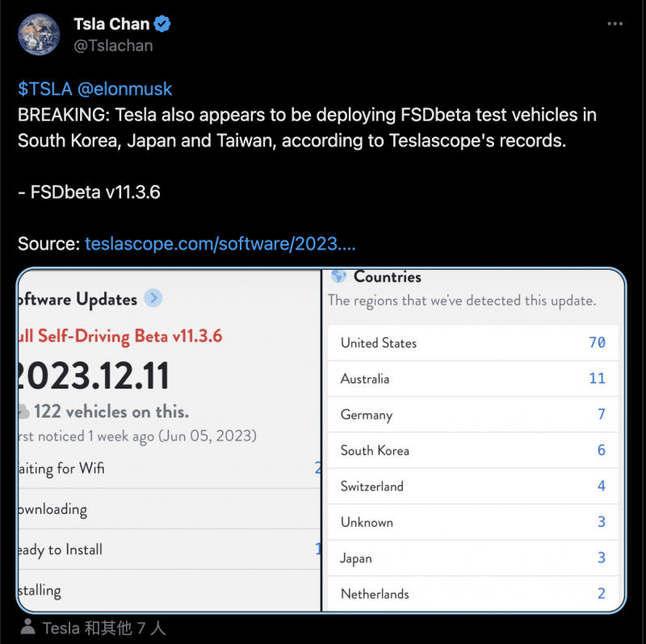Image resolution: width=646 pixels, height=644 pixels.
Task: Follow the teslascope.com source link
Action: coord(220,243)
